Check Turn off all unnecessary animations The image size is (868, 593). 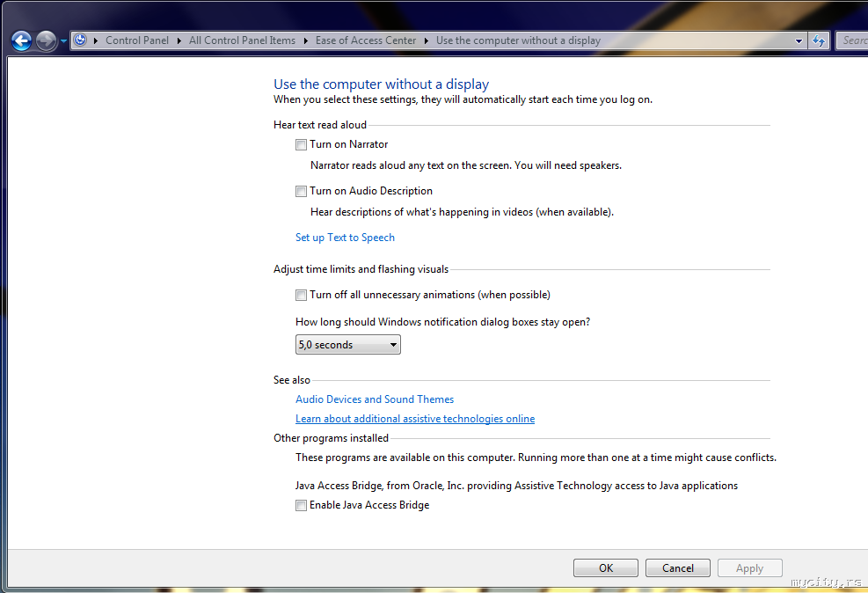(x=301, y=295)
